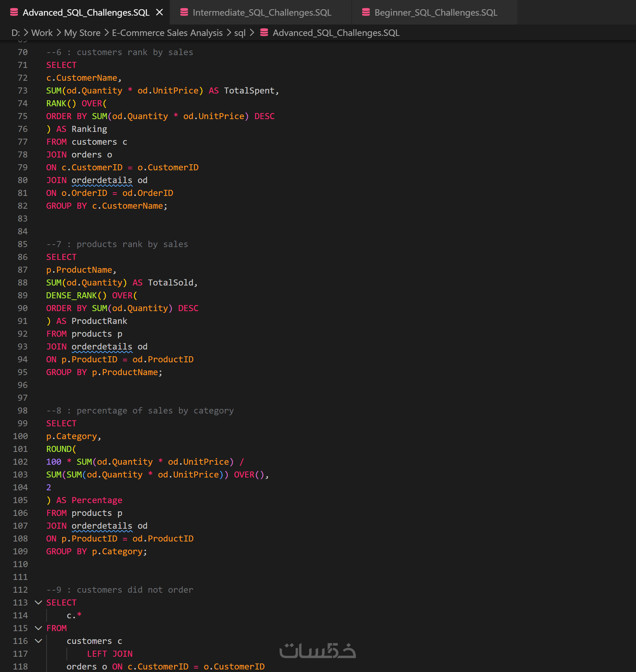The width and height of the screenshot is (636, 672).
Task: Click 'c.CustomerName,' on line 72
Action: click(84, 78)
